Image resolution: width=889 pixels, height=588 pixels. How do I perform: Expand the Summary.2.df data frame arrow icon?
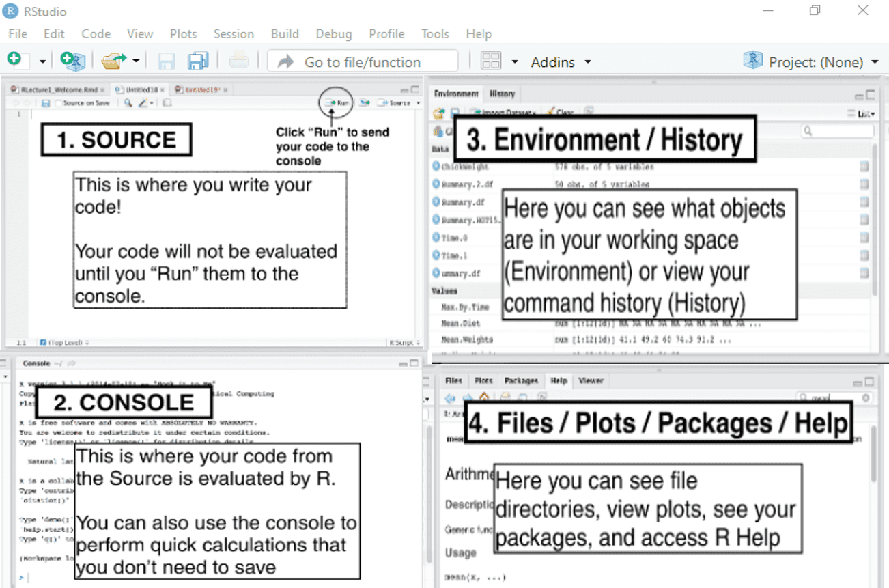coord(436,184)
